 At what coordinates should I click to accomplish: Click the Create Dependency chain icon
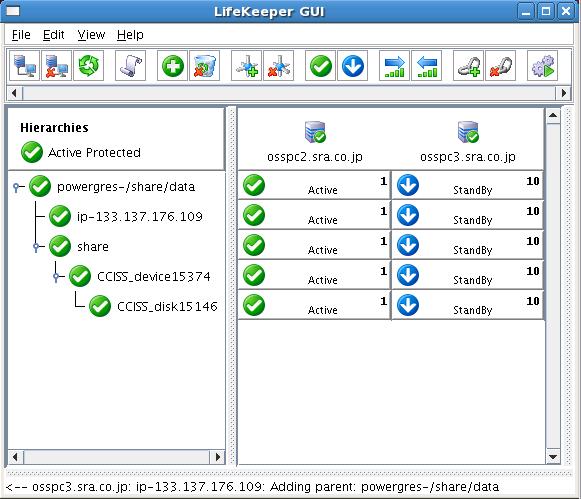pos(468,66)
